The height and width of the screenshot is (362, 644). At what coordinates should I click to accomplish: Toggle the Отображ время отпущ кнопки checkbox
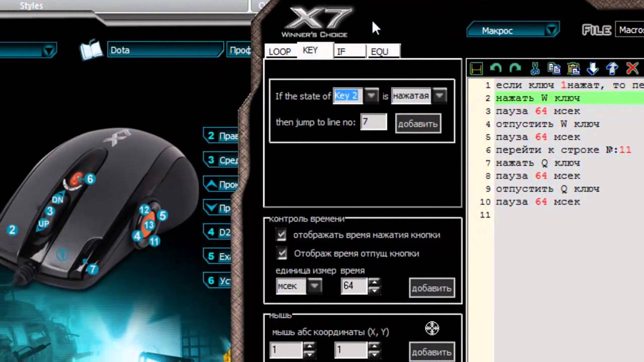(281, 253)
